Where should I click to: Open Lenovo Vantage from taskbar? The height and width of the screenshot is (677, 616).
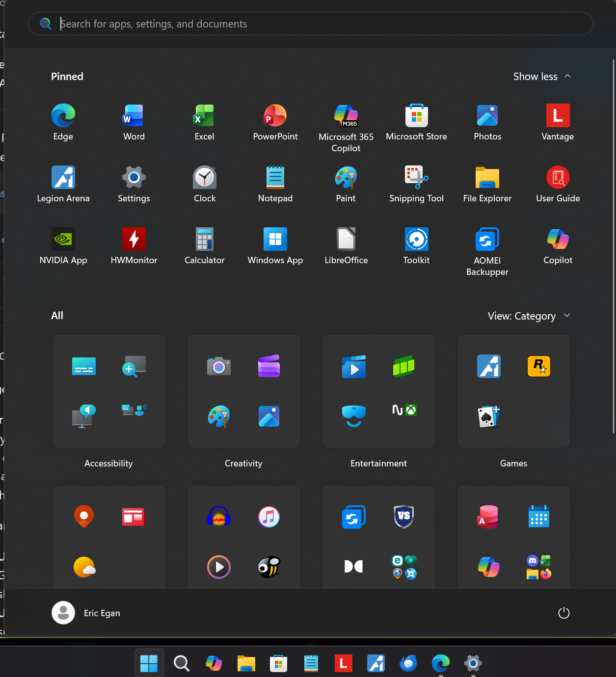pos(343,663)
